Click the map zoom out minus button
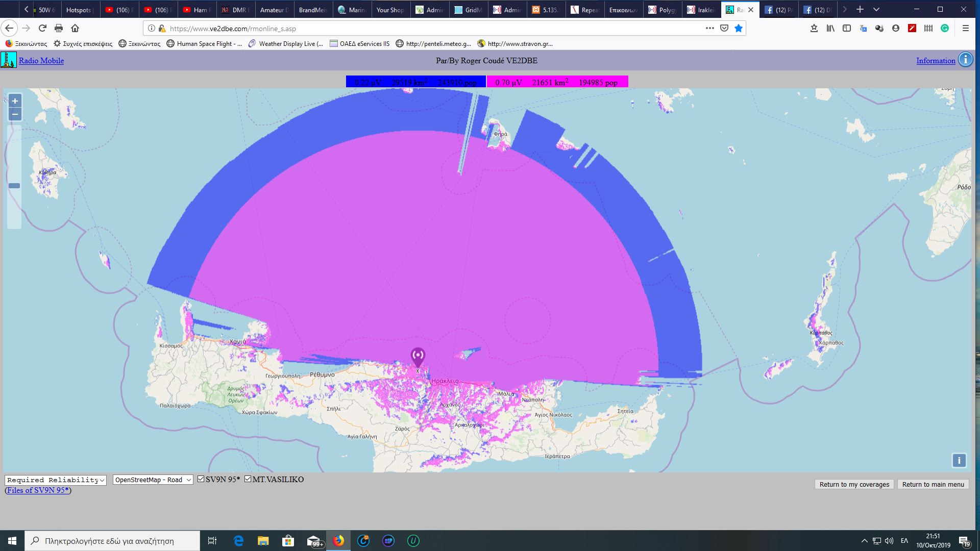Image resolution: width=980 pixels, height=551 pixels. (x=15, y=114)
